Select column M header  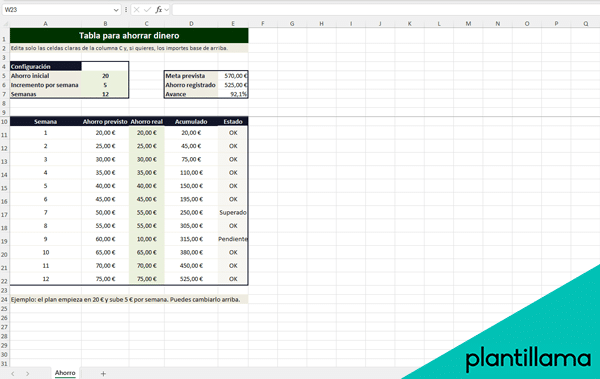point(468,24)
